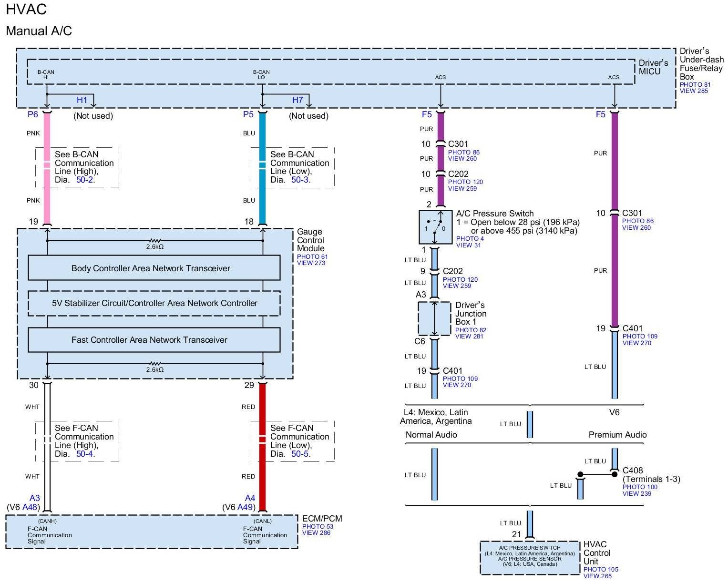Viewport: 728px width, 583px height.
Task: Click the Driver's Junction Box 1 symbol
Action: tap(434, 318)
